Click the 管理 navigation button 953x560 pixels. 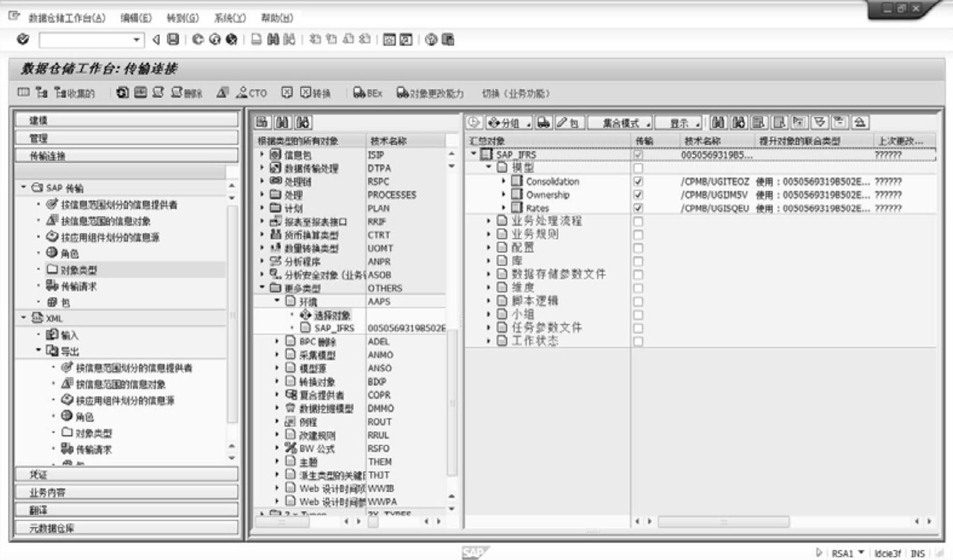[x=127, y=137]
